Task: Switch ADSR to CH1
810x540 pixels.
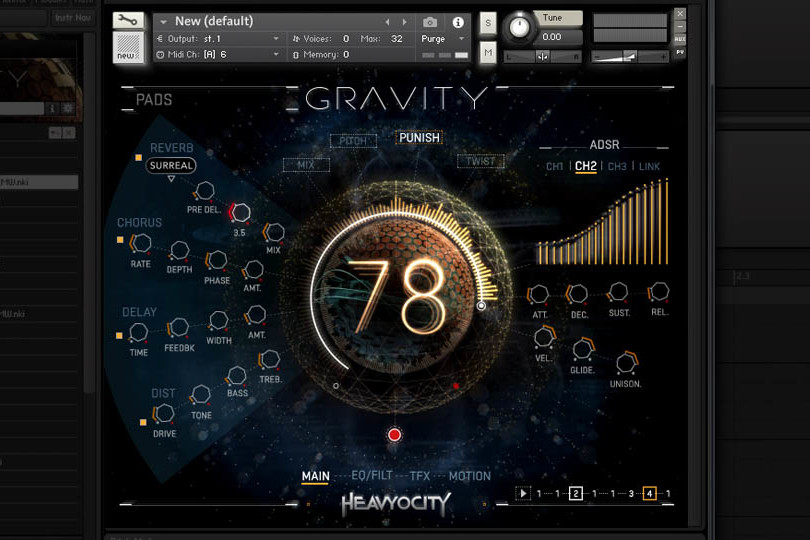Action: 554,166
